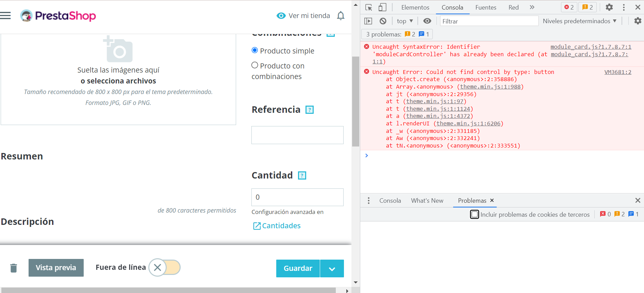
Task: Open the theme.min.js:1:6206 stack link
Action: (468, 123)
